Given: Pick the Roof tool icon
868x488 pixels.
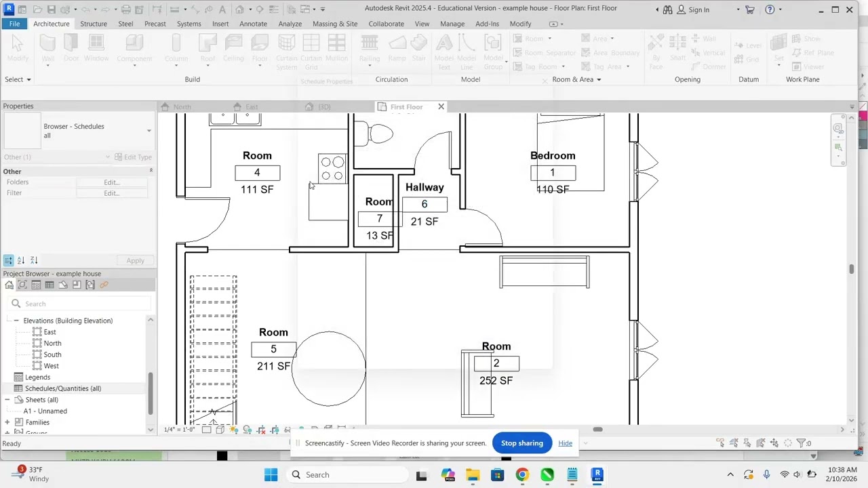Looking at the screenshot, I should 208,43.
